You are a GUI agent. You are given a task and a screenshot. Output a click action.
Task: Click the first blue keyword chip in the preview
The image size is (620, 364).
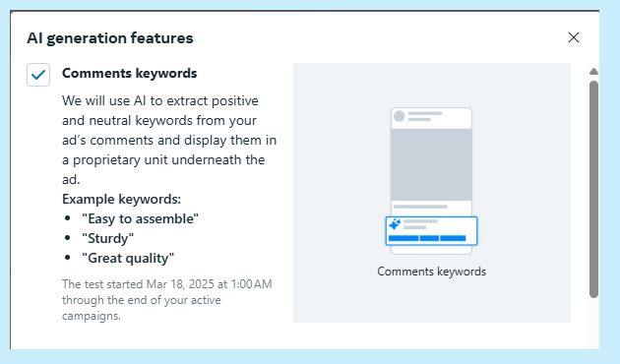[403, 238]
